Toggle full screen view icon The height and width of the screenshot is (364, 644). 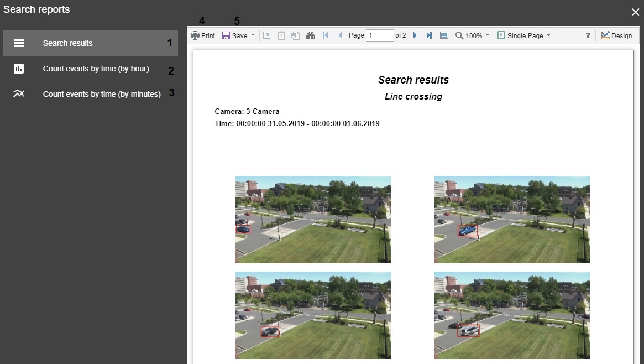(443, 35)
